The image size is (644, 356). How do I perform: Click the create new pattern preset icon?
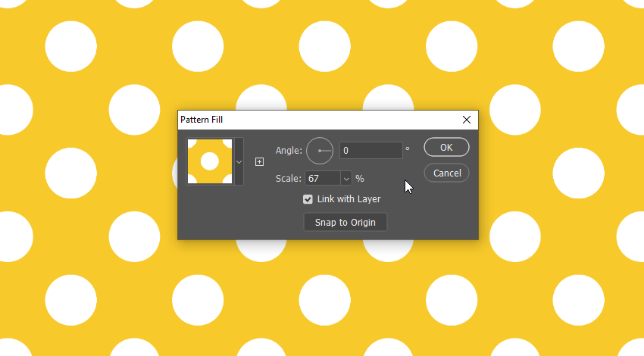point(259,161)
